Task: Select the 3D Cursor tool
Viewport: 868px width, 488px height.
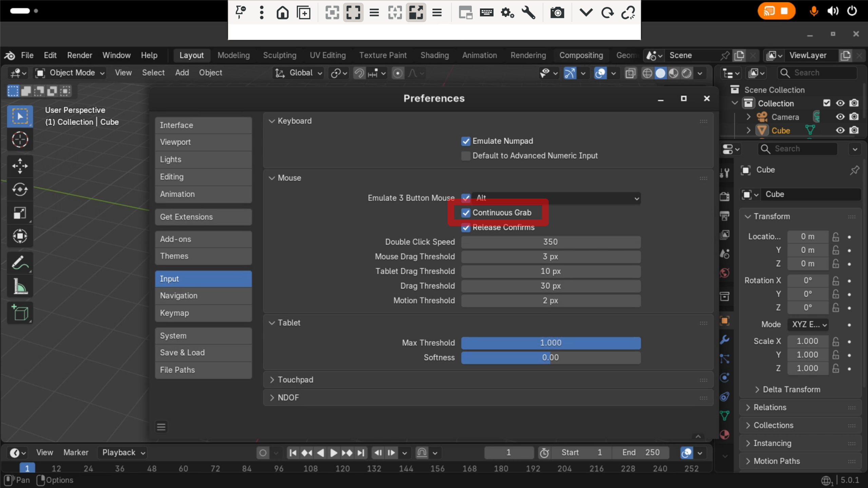Action: (x=20, y=139)
